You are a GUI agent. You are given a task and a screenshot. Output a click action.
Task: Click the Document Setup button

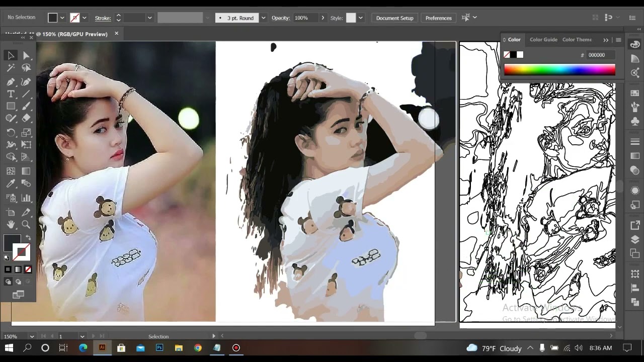click(x=394, y=18)
